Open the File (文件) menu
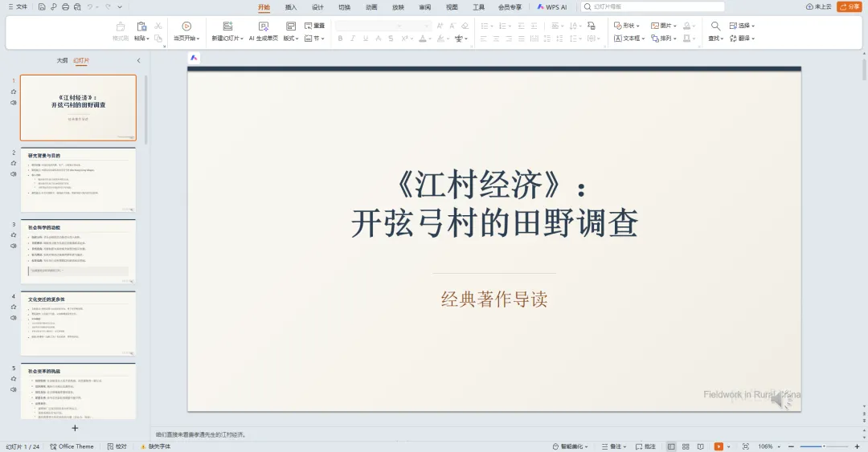The height and width of the screenshot is (452, 868). (x=18, y=6)
